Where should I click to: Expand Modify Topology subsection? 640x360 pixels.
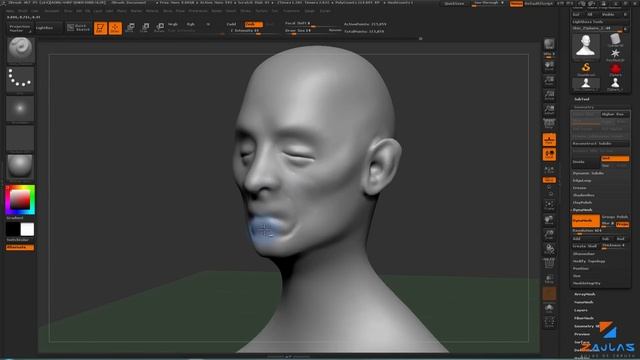(589, 261)
